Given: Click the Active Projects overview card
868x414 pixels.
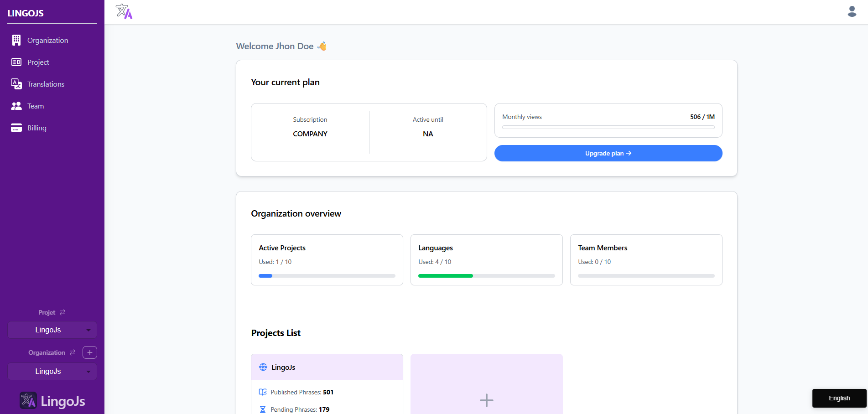Looking at the screenshot, I should [x=327, y=259].
